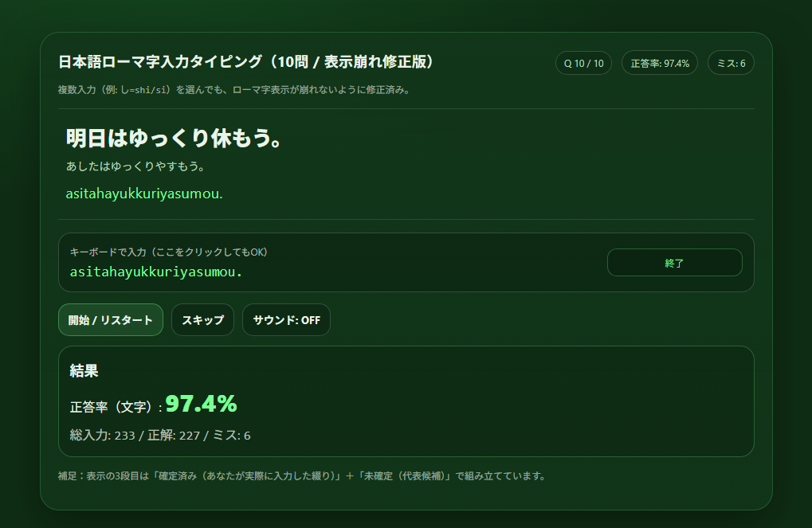Skip the question with スキップ
The image size is (812, 528).
click(x=202, y=320)
